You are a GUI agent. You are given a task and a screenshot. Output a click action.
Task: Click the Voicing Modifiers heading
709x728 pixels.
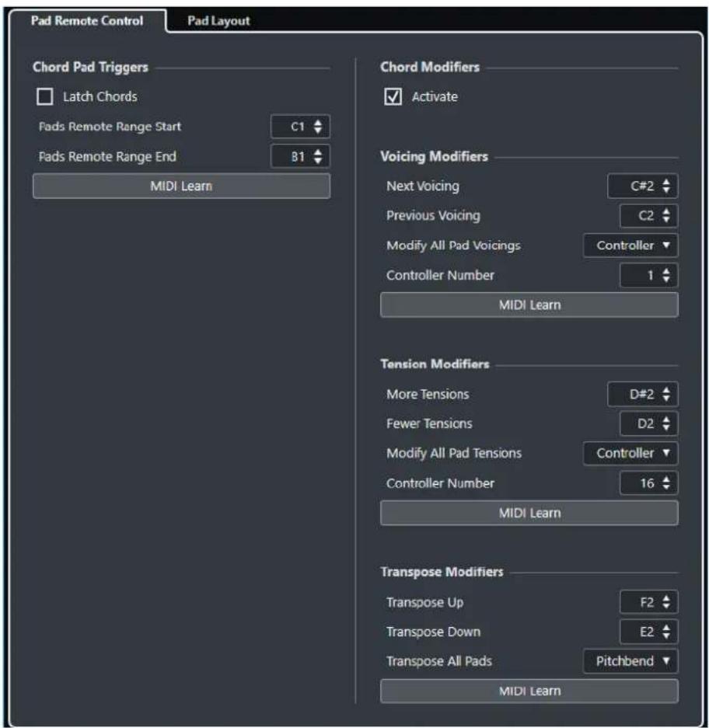pyautogui.click(x=435, y=156)
